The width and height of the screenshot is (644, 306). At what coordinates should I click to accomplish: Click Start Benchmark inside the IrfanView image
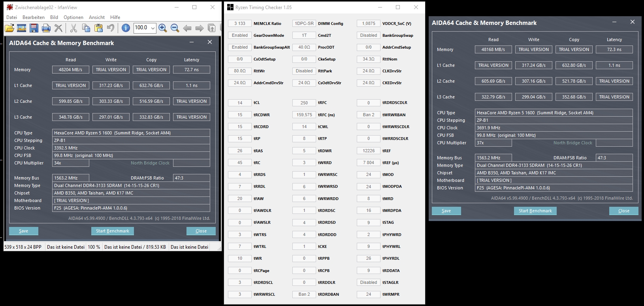(x=113, y=231)
